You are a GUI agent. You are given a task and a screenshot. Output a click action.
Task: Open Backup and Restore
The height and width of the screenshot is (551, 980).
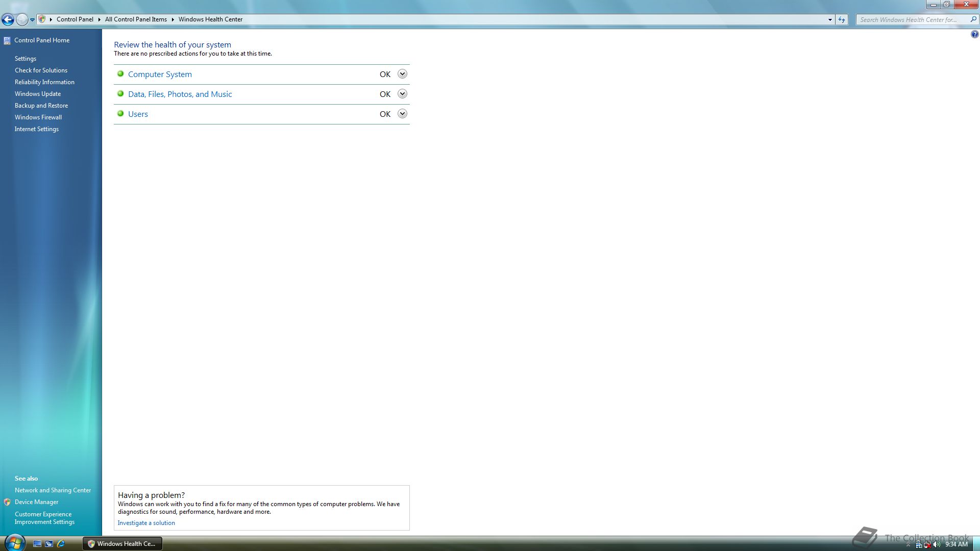(x=41, y=106)
